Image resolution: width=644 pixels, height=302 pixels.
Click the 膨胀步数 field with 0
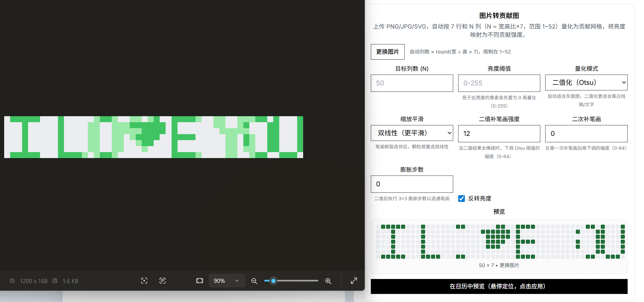[x=412, y=184]
